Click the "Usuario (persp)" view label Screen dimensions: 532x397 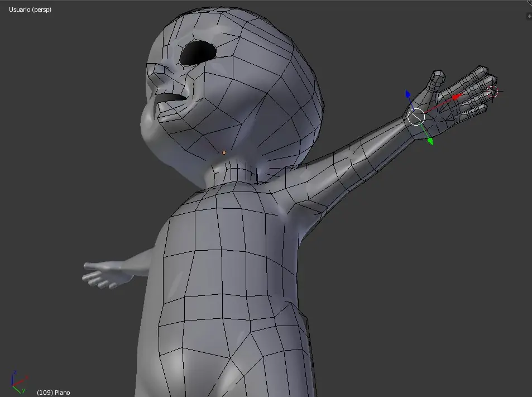tap(30, 9)
